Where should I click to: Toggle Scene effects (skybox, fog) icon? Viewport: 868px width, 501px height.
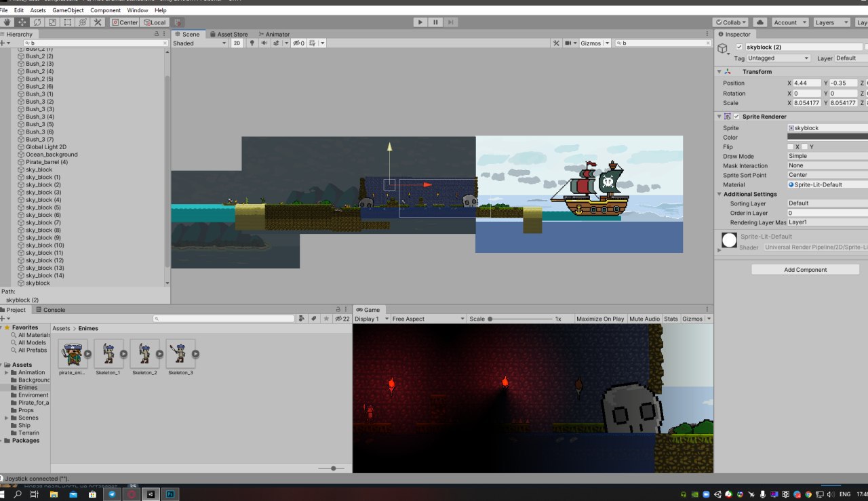coord(277,43)
